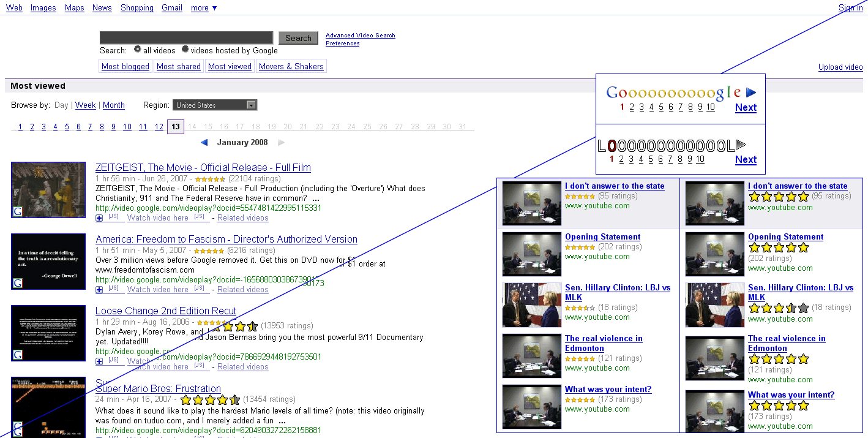This screenshot has height=438, width=868.
Task: Open Advanced Video Search
Action: (361, 36)
